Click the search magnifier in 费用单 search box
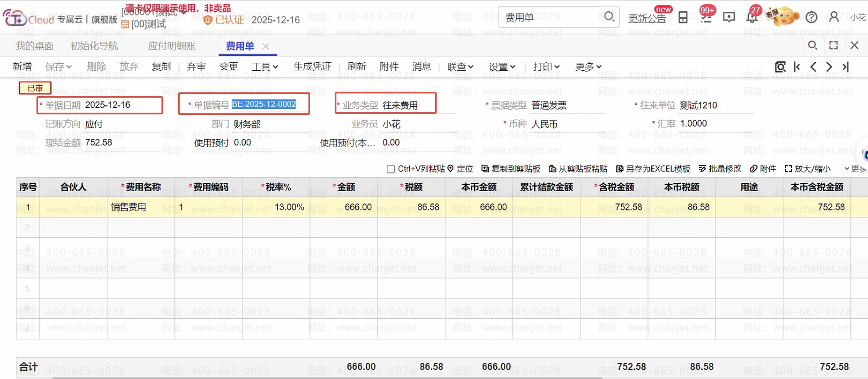The width and height of the screenshot is (868, 379). pyautogui.click(x=609, y=17)
